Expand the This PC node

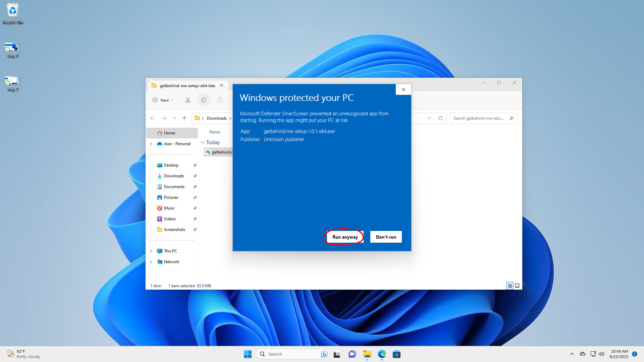pos(151,251)
